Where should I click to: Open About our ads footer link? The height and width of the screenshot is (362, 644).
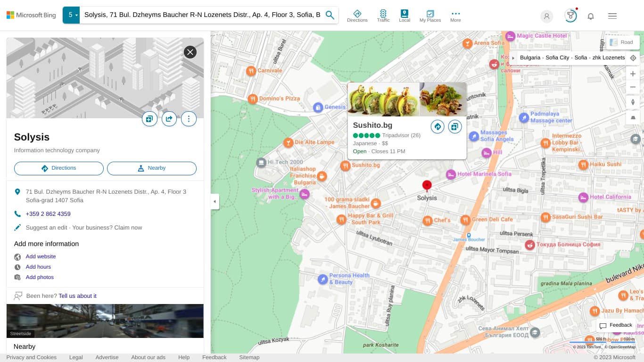click(148, 357)
